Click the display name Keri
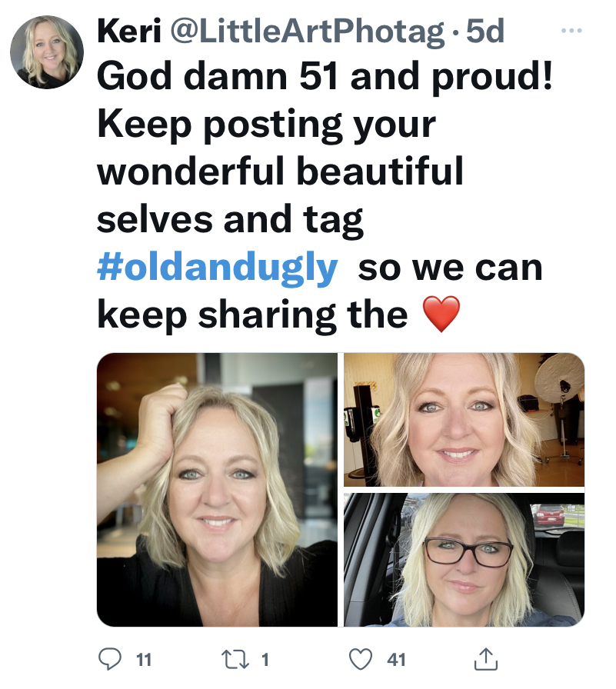 click(129, 32)
